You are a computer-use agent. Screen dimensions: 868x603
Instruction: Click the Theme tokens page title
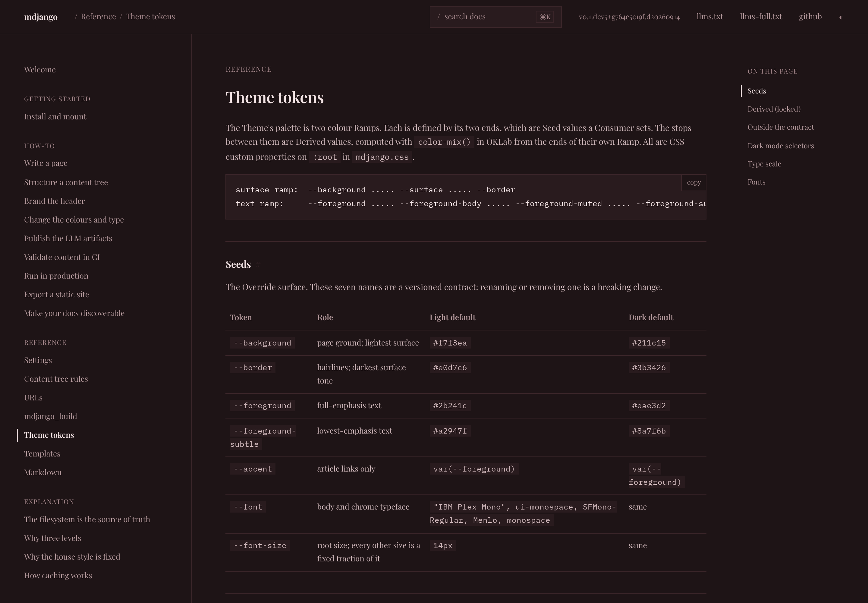pos(275,97)
